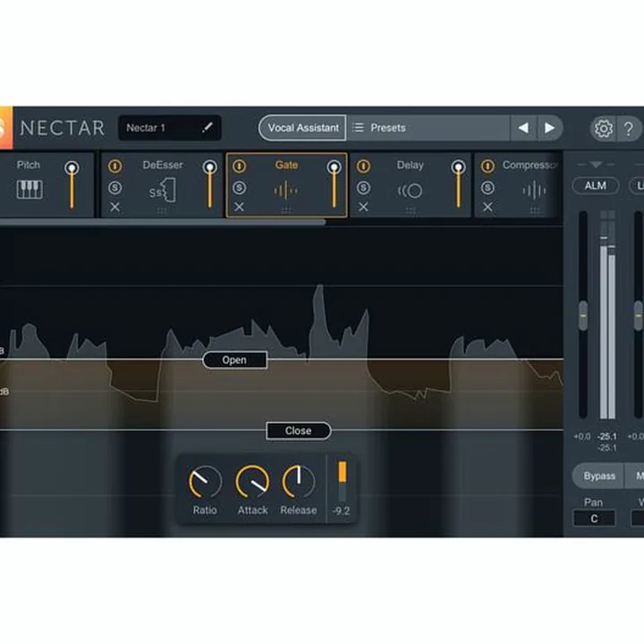Click the Close threshold handle
The image size is (644, 644).
pos(298,431)
